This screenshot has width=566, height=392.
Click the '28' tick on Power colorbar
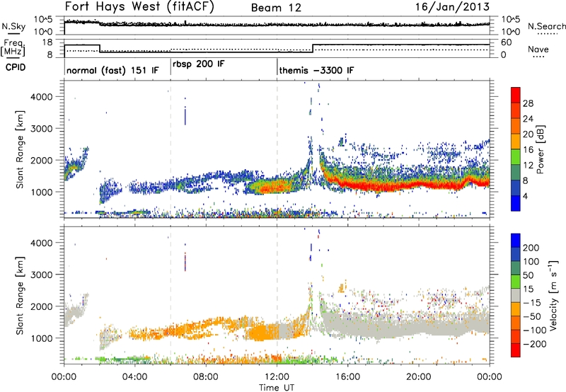tap(528, 103)
